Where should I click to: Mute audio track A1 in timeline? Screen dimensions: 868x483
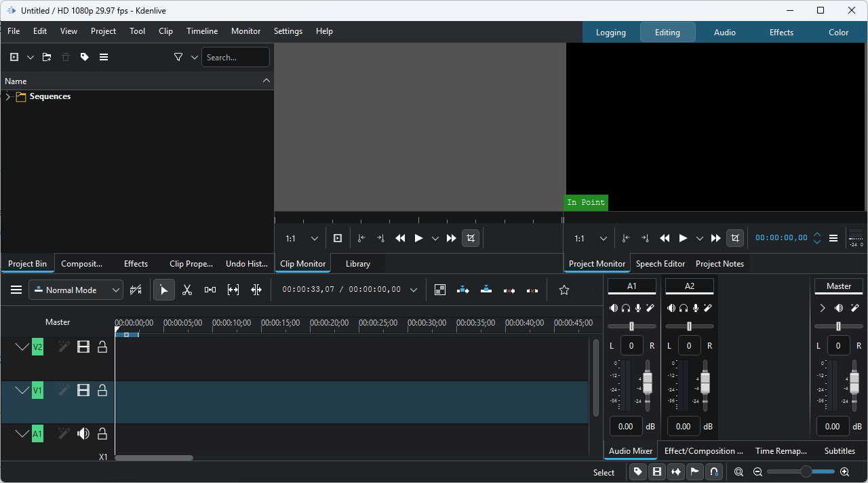coord(83,433)
